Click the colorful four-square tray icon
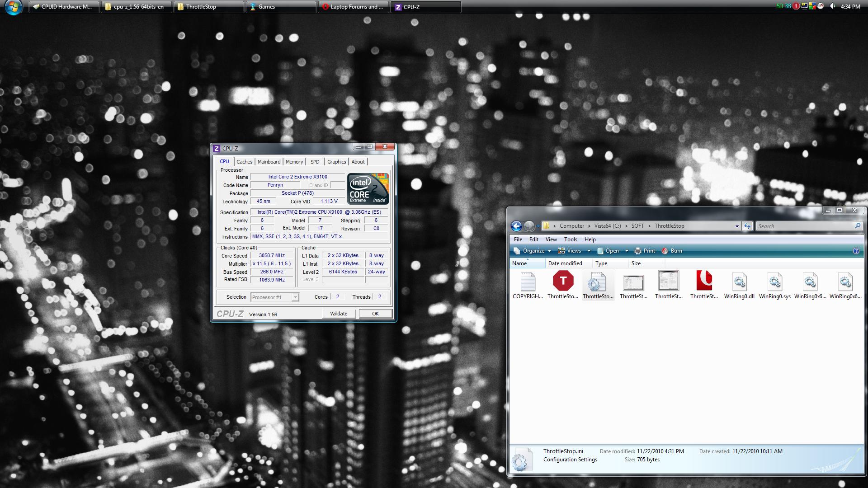This screenshot has height=488, width=868. tap(812, 6)
